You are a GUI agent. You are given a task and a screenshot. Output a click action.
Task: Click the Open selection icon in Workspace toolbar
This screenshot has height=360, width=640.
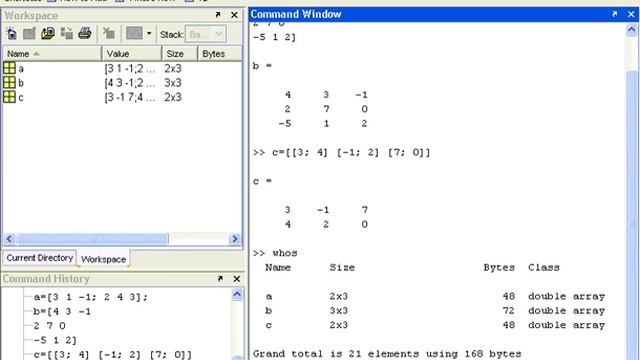(29, 33)
